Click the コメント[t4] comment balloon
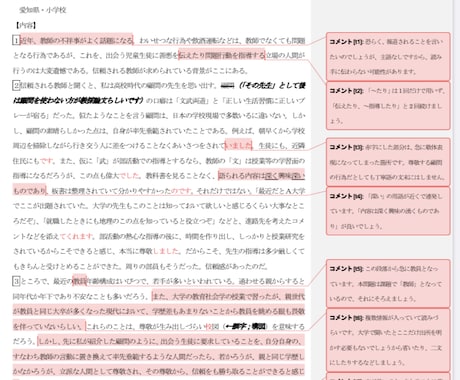The height and width of the screenshot is (380, 460). (x=388, y=211)
